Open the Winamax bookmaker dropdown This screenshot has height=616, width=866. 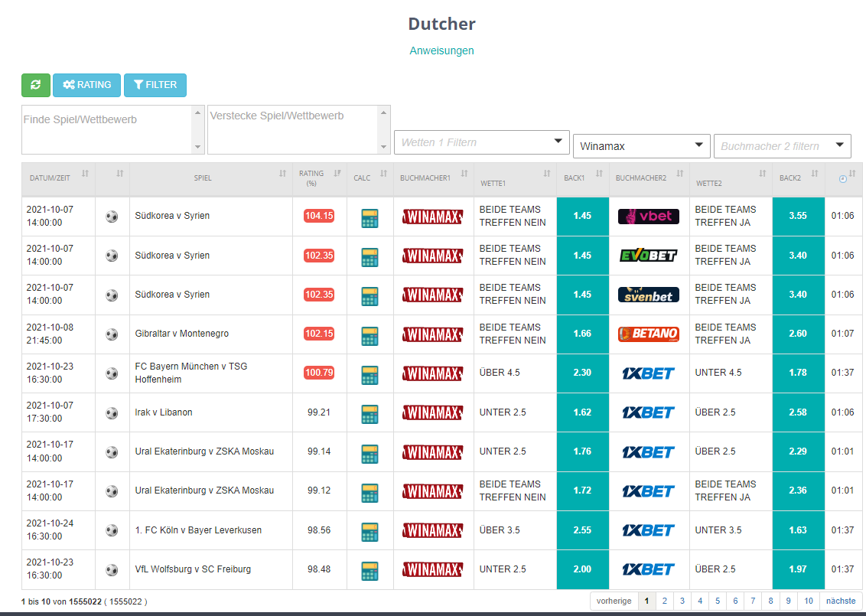click(641, 146)
